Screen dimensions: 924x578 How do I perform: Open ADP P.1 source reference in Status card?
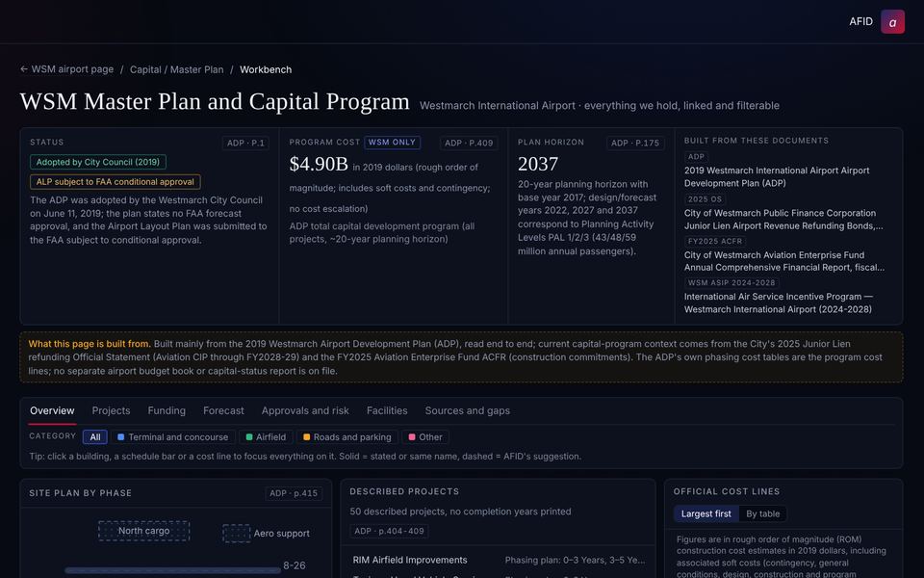(245, 143)
